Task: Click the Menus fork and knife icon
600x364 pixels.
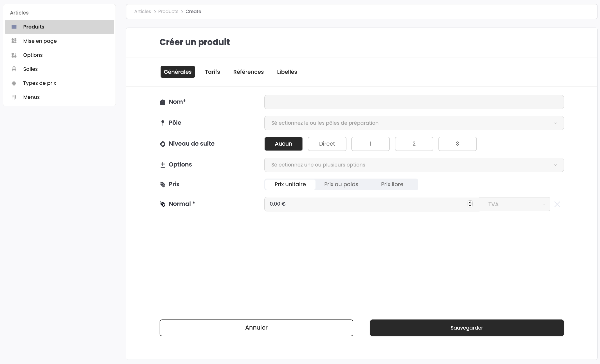Action: coord(14,97)
